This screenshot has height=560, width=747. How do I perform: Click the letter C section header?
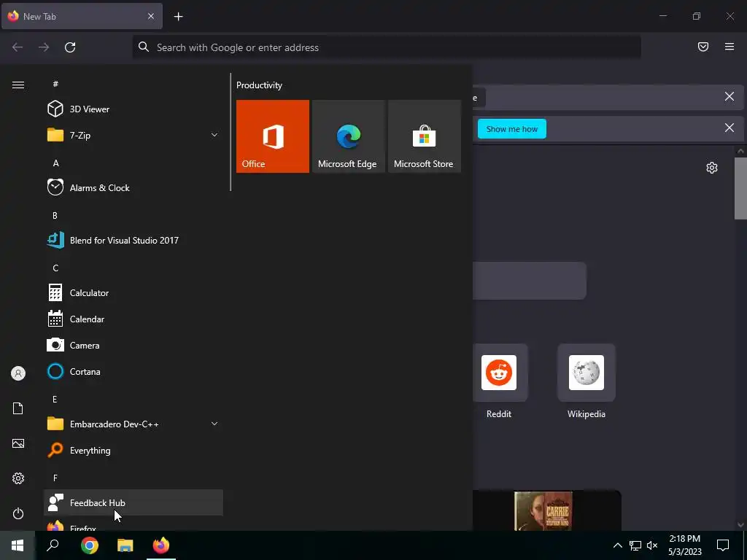coord(55,268)
